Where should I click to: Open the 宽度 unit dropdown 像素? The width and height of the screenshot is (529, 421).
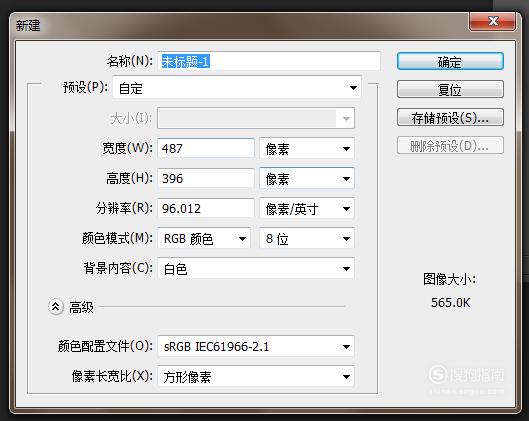point(307,148)
